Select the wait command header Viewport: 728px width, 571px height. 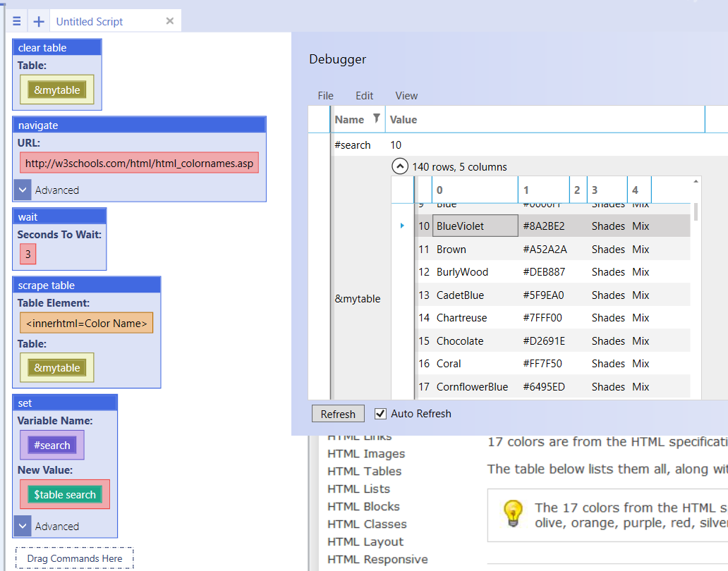59,216
